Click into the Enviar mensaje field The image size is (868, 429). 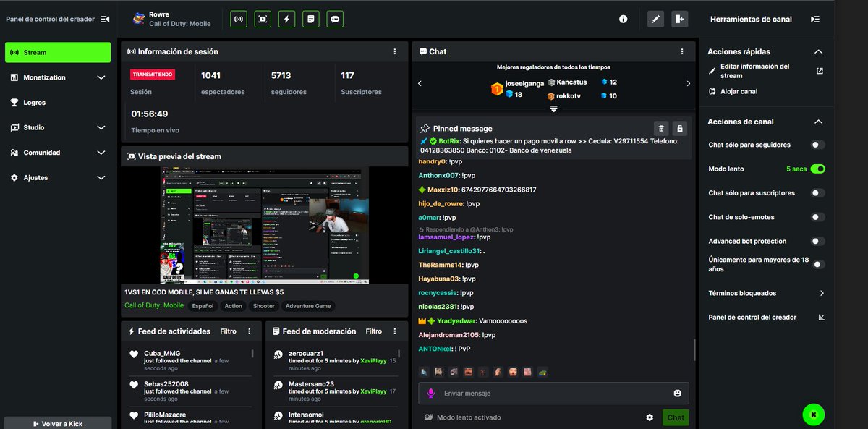(x=553, y=394)
